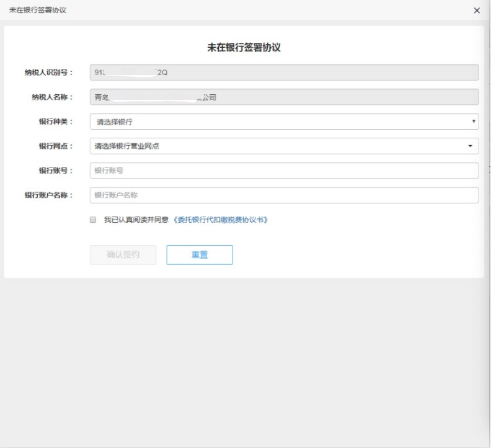
Task: Click the 银行种类 label text
Action: tap(56, 122)
